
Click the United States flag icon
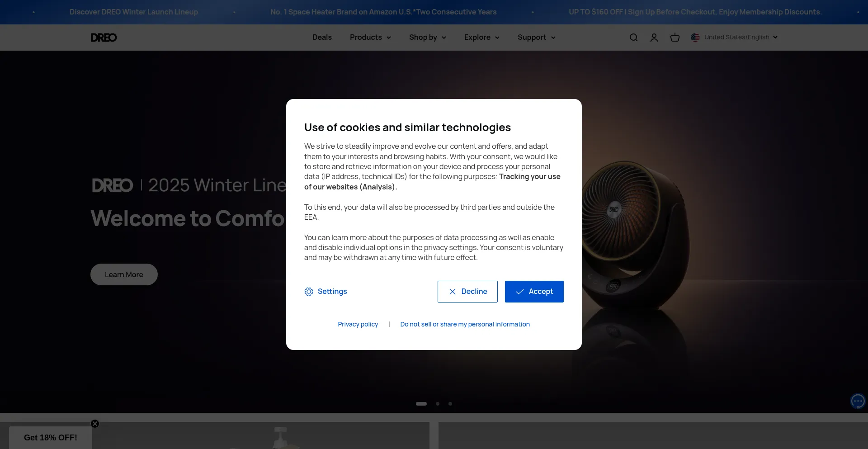(x=695, y=38)
